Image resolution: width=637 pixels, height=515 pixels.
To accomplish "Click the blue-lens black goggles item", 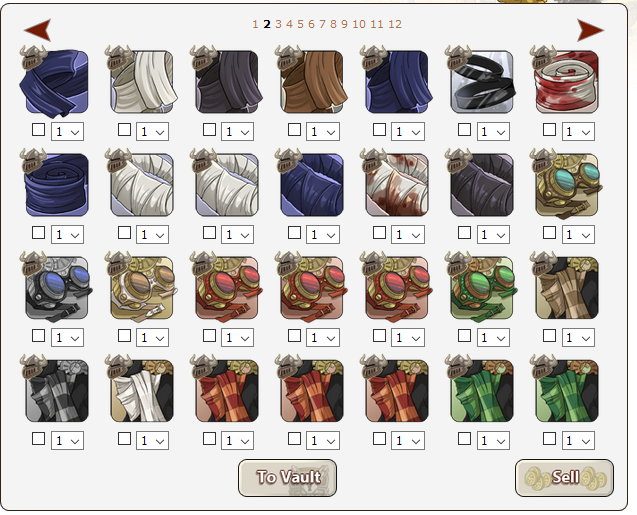I will (x=57, y=288).
